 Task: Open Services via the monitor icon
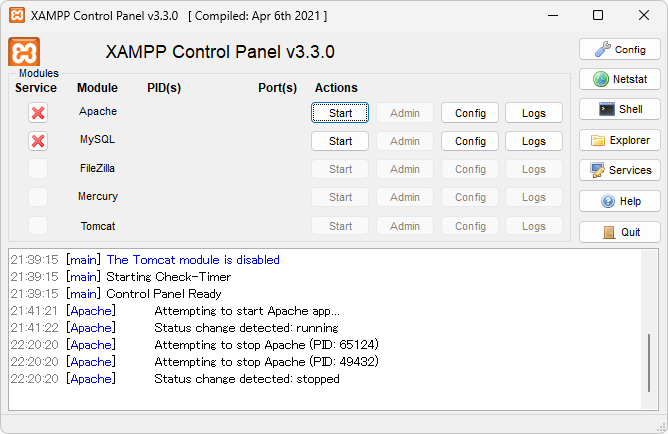[x=598, y=170]
